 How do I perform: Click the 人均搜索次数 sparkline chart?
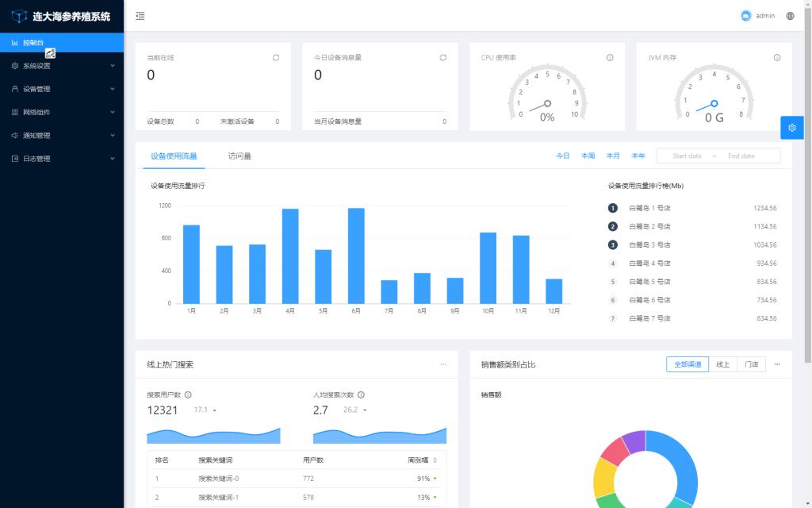(x=380, y=436)
